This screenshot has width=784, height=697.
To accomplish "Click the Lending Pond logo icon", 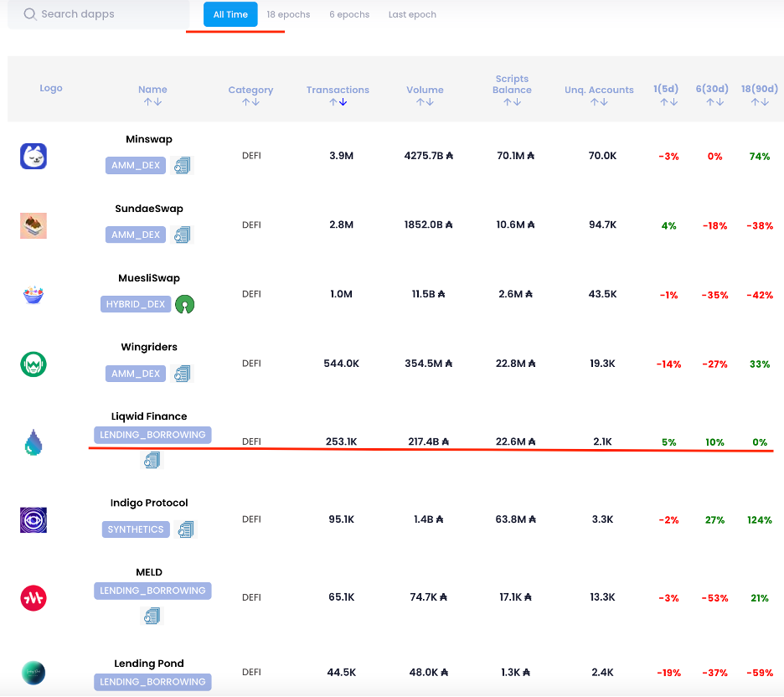I will tap(34, 672).
